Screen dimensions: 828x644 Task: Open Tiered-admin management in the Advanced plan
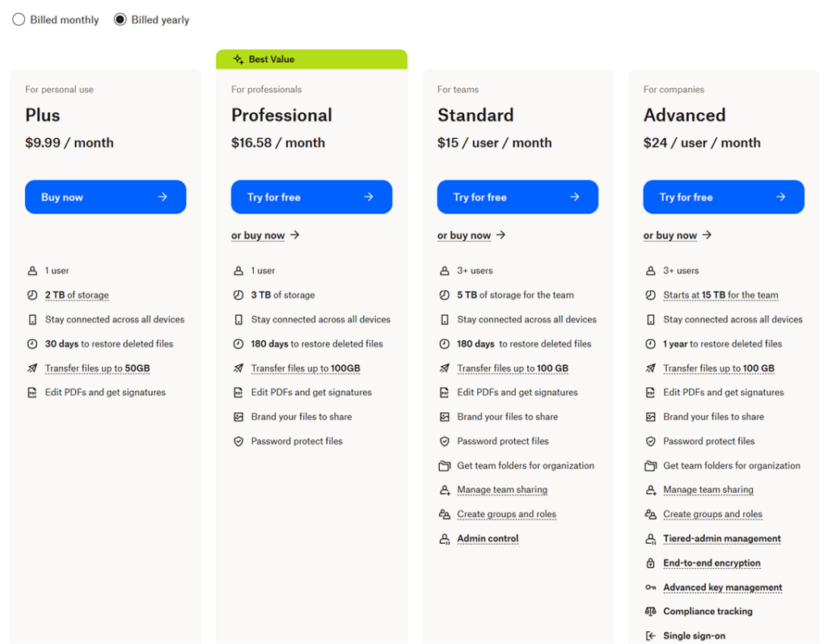click(x=722, y=539)
